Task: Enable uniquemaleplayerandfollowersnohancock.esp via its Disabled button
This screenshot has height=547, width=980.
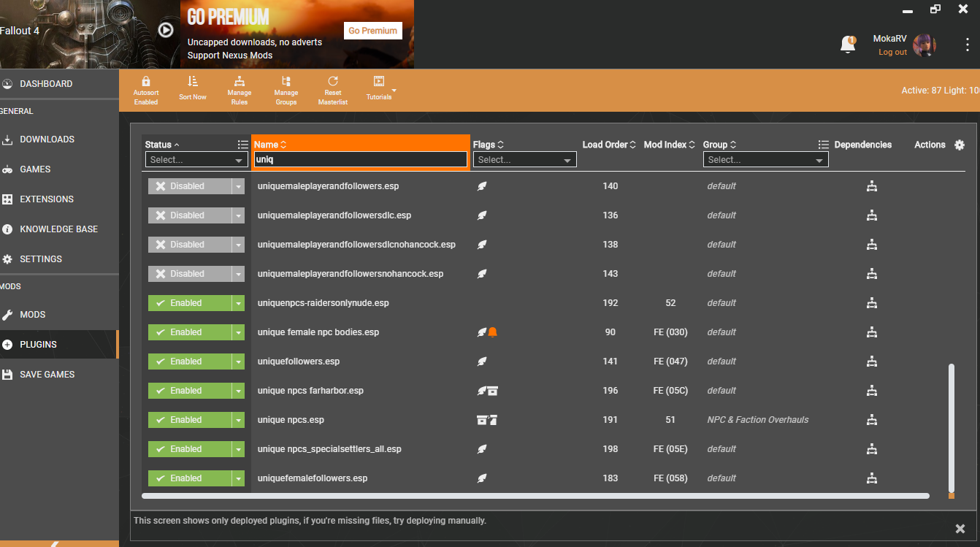Action: pos(190,274)
